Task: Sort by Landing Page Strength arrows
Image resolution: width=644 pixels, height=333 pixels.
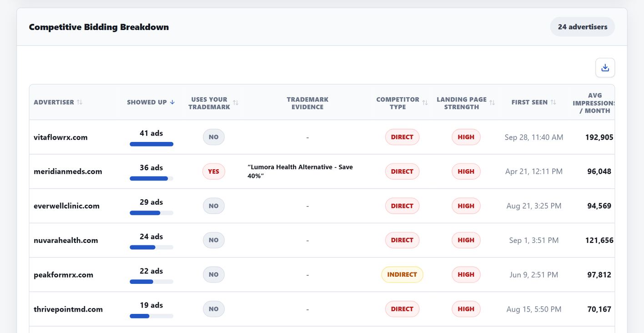Action: click(492, 103)
